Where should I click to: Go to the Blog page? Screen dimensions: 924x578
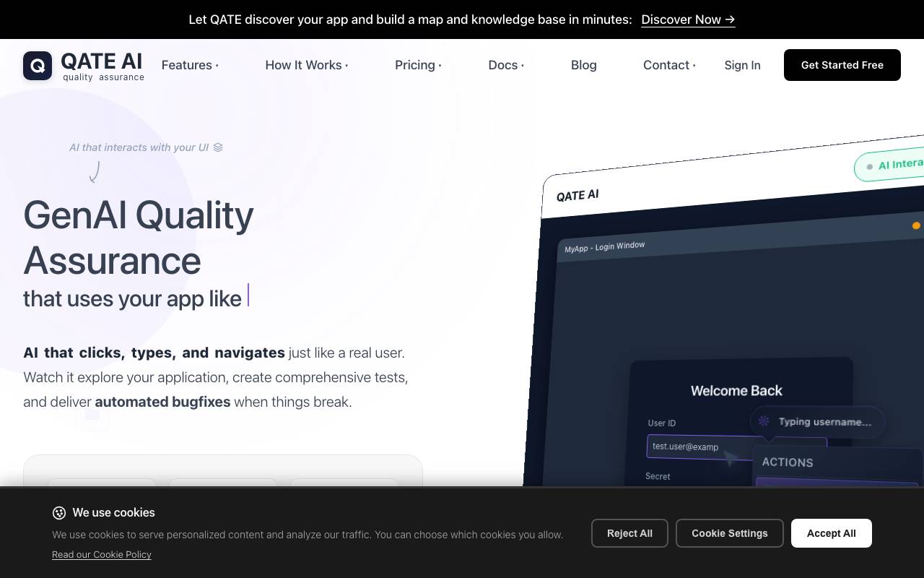click(x=583, y=65)
